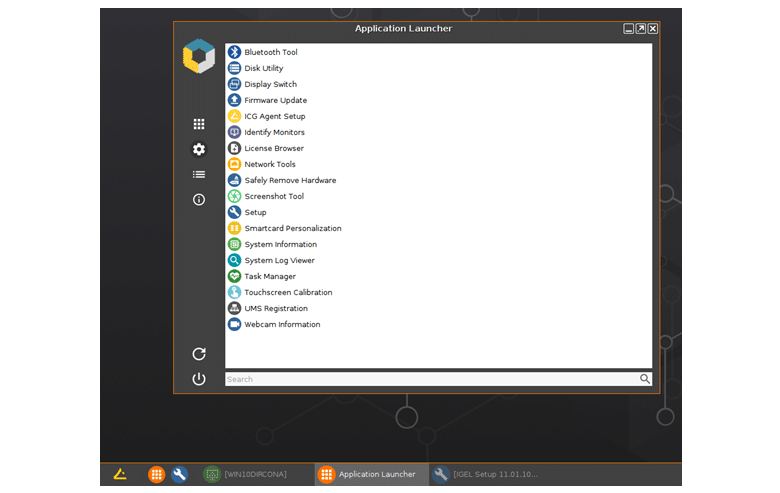Select the System gear icon in sidebar
This screenshot has height=493, width=780.
(199, 149)
